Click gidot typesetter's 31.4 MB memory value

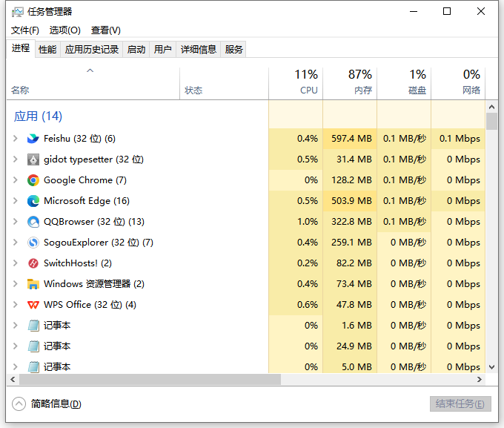pos(354,159)
